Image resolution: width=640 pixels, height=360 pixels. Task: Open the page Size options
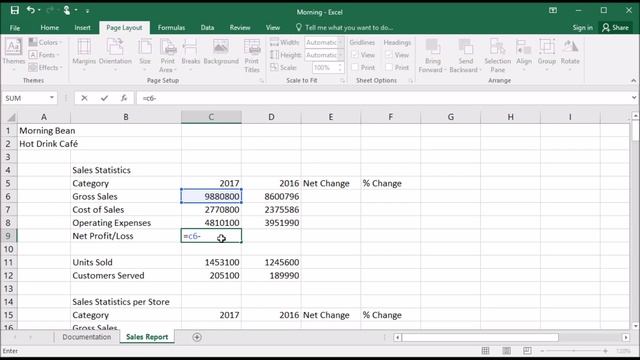145,55
